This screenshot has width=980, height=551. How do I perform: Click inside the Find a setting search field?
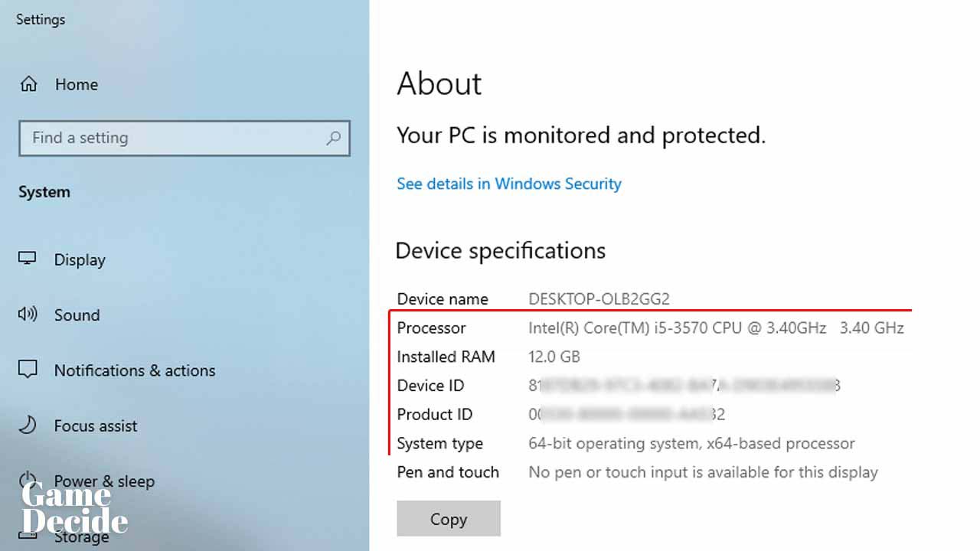(153, 139)
